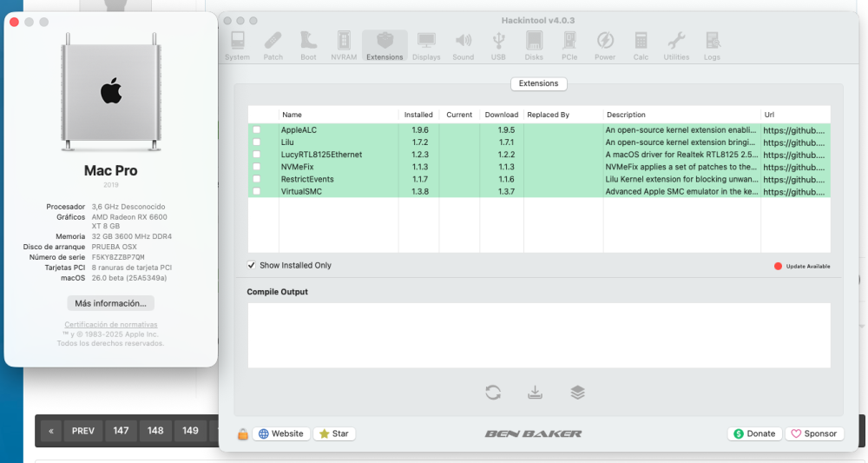The width and height of the screenshot is (868, 463).
Task: Go to PREV page in pagination bar
Action: coord(83,431)
